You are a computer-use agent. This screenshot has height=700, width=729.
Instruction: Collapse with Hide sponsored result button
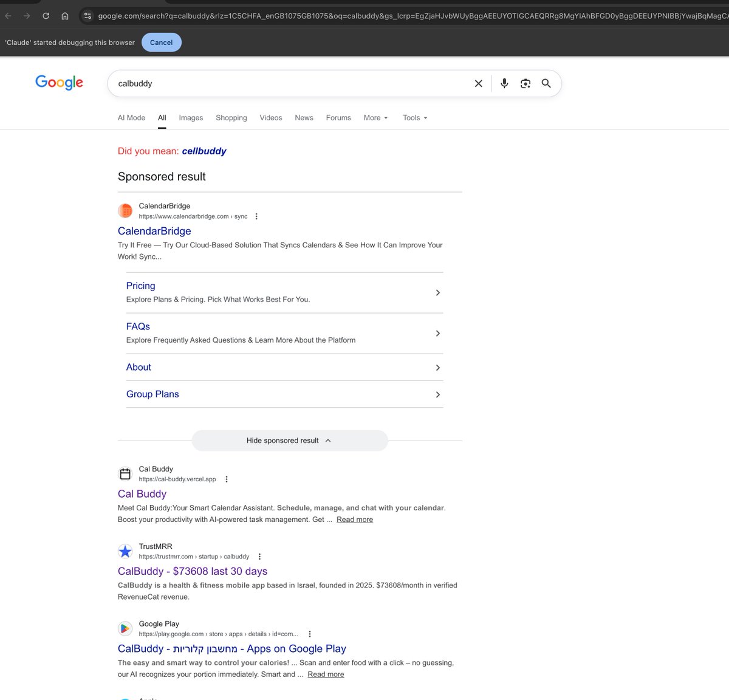pos(290,441)
